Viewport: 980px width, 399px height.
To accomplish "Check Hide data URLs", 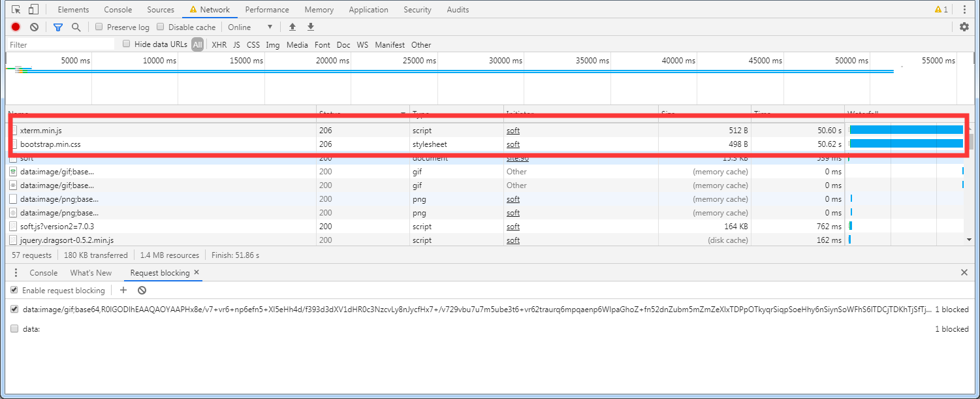I will pyautogui.click(x=127, y=44).
